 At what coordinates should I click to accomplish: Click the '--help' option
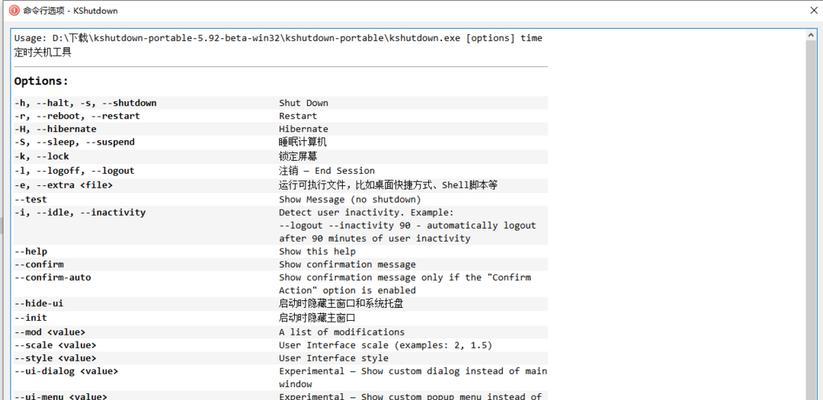(x=30, y=251)
